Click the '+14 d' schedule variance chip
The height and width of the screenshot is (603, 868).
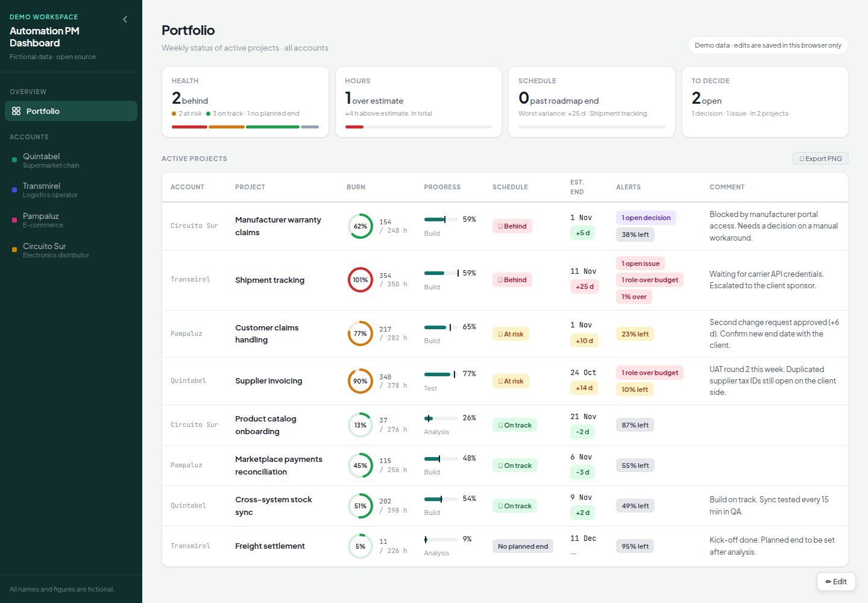tap(584, 388)
